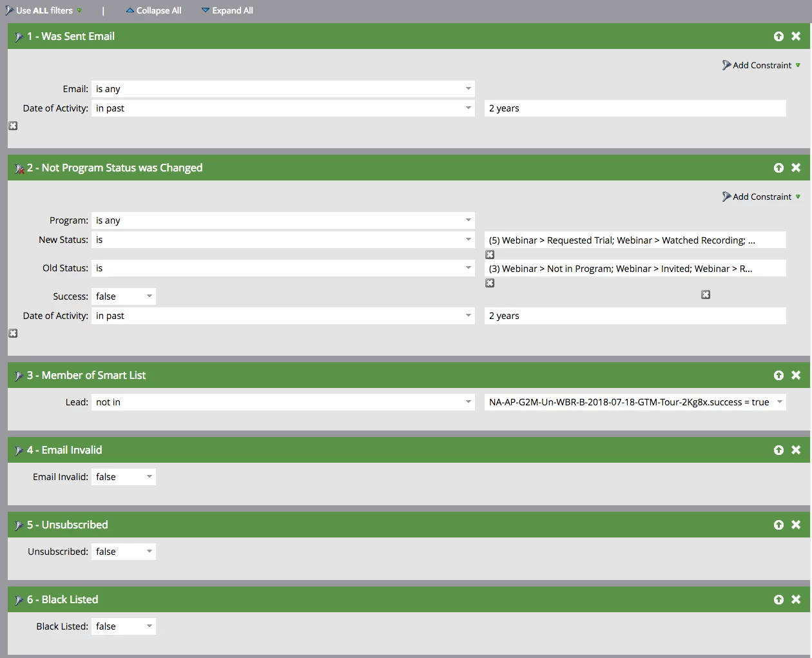The width and height of the screenshot is (812, 658).
Task: Click the 1 - Was Sent Email title
Action: [71, 36]
